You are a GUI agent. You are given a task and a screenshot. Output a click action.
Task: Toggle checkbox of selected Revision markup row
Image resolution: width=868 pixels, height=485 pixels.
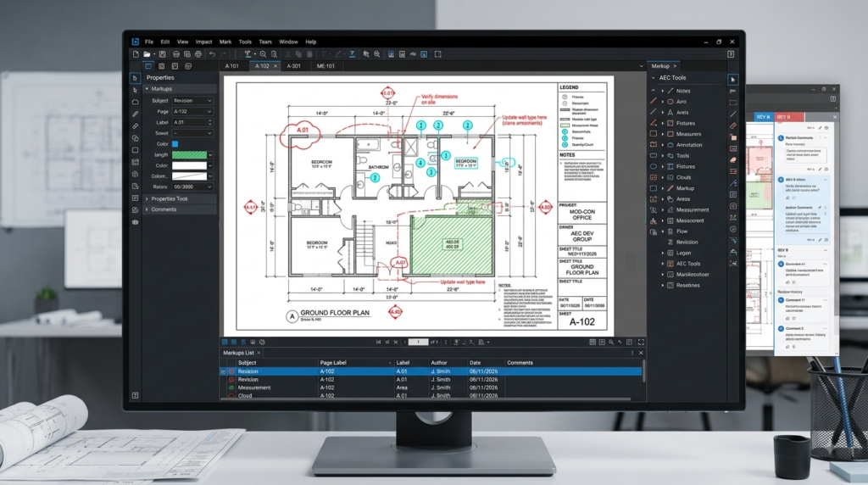coord(223,371)
